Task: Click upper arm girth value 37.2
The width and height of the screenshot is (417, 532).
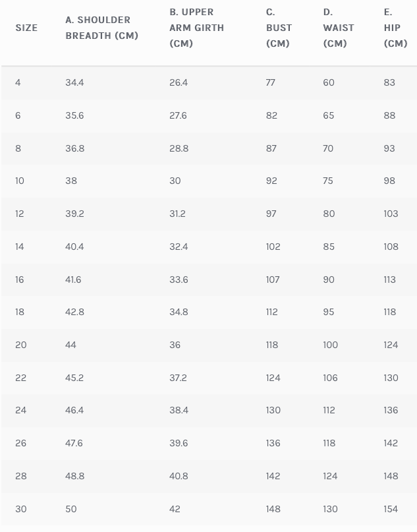Action: tap(178, 378)
